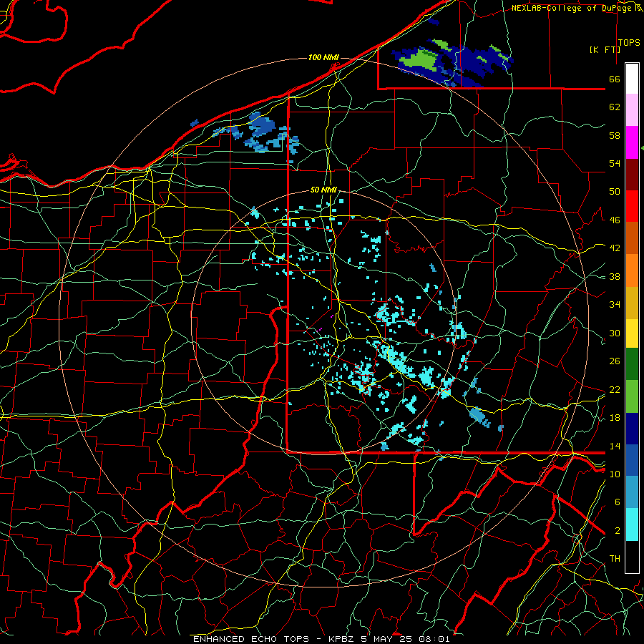Click the 62 legend value
This screenshot has width=644, height=644.
pyautogui.click(x=615, y=107)
